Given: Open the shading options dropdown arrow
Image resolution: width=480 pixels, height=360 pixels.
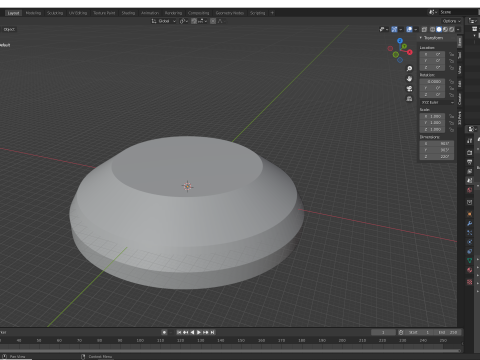Looking at the screenshot, I should [x=458, y=29].
